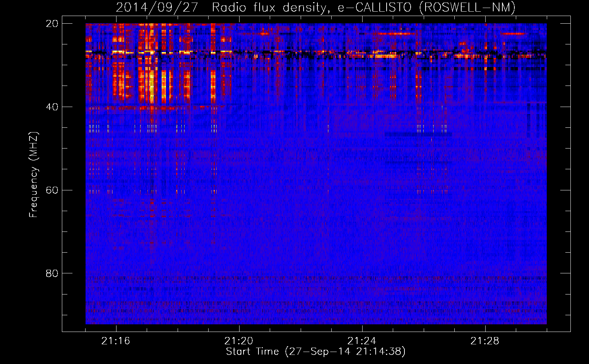Screen dimensions: 589x364
Task: Click the '21:24' time tick label
Action: tap(362, 341)
